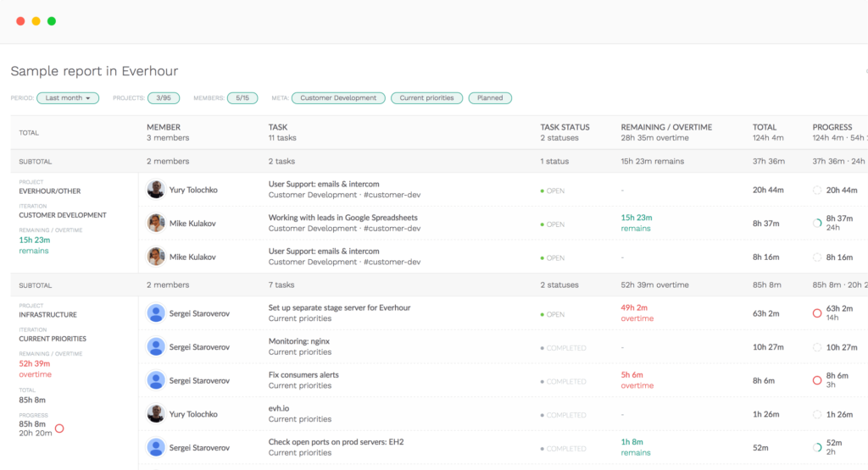The image size is (868, 470).
Task: Click green progress circle for Check open ports task
Action: (817, 447)
